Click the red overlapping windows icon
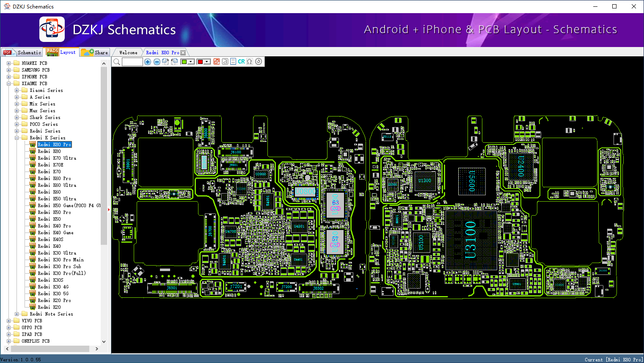Image resolution: width=644 pixels, height=363 pixels. (217, 61)
